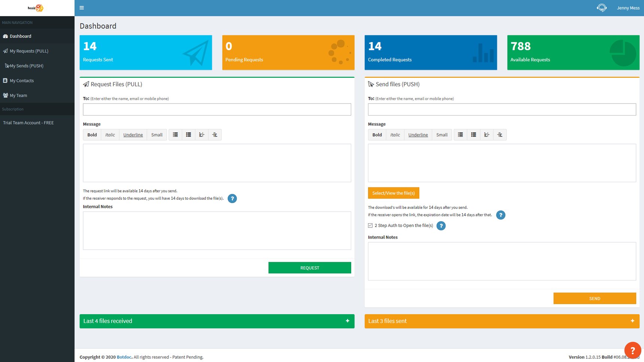Click paper plane icon on Requests Sent card
The height and width of the screenshot is (362, 644).
point(196,53)
